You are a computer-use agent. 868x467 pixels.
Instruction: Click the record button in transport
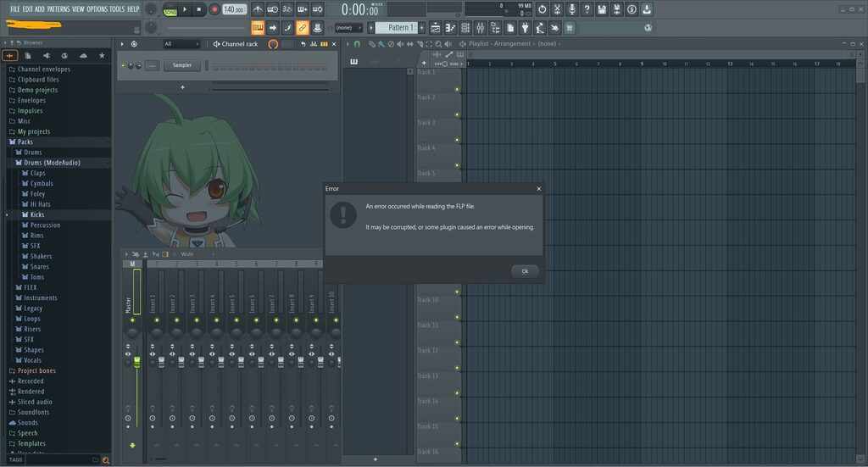click(x=214, y=9)
